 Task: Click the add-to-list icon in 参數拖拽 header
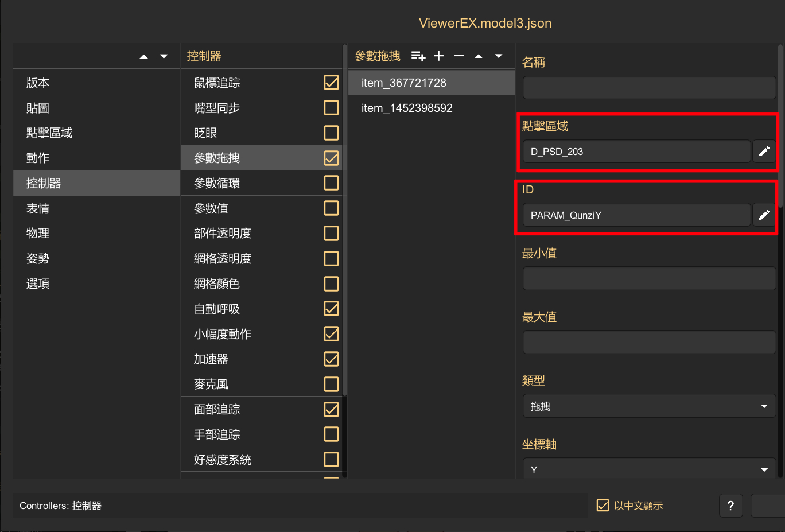click(x=418, y=56)
